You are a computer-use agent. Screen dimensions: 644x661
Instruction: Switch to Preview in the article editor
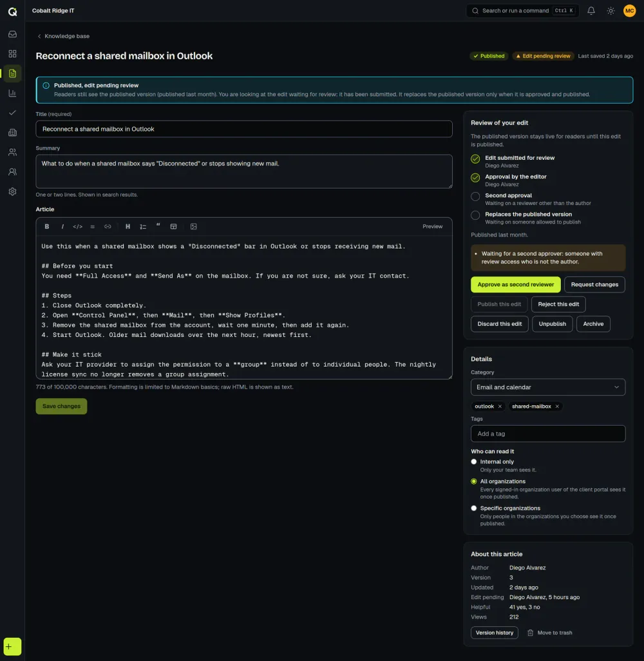[x=432, y=226]
